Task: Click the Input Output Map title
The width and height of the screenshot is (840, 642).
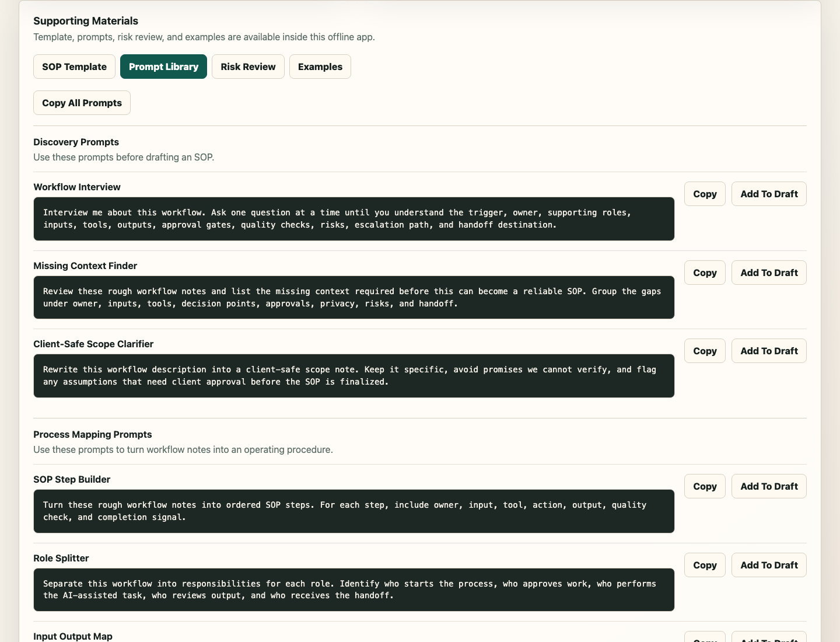Action: [x=73, y=636]
